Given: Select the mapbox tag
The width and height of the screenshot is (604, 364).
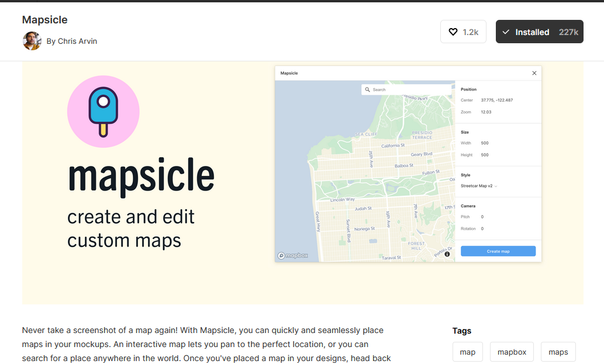Looking at the screenshot, I should [x=512, y=352].
